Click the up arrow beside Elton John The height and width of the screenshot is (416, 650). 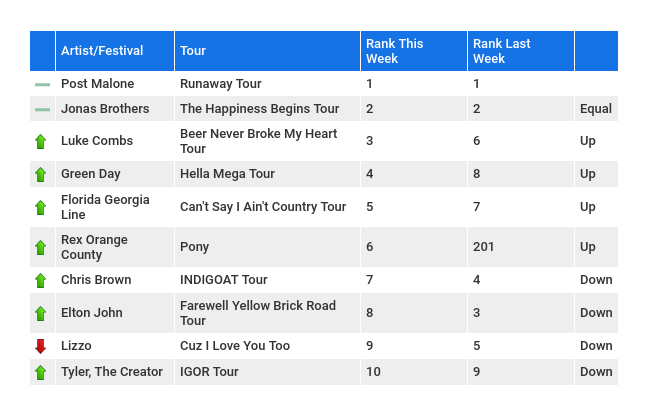[x=41, y=313]
